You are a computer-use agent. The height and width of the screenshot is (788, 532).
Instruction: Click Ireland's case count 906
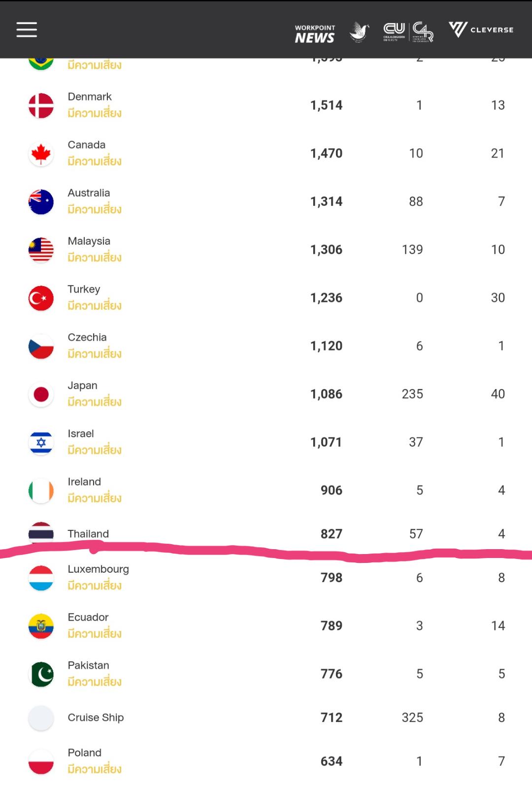coord(332,491)
